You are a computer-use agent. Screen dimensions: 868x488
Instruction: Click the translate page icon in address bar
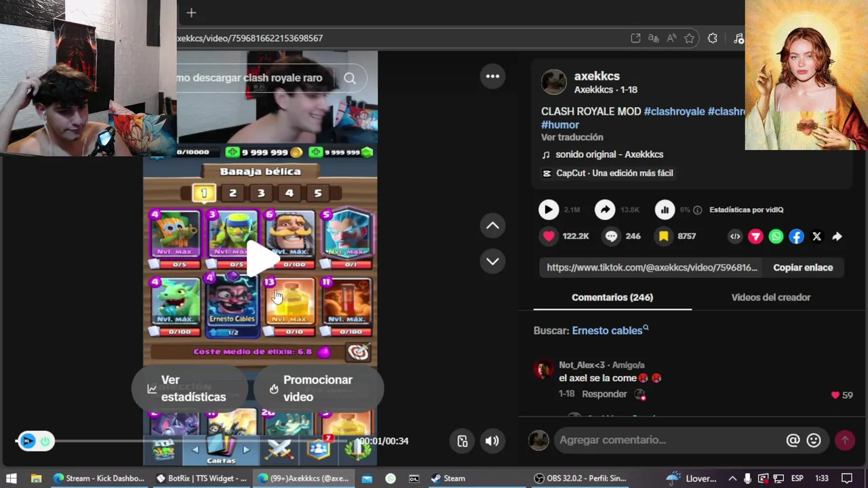[654, 39]
